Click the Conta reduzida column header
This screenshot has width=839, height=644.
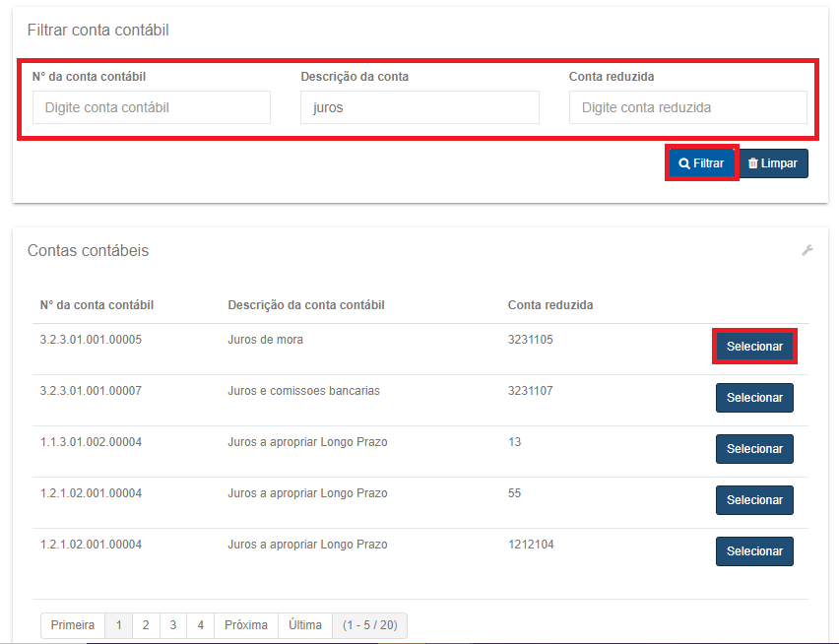click(x=550, y=305)
